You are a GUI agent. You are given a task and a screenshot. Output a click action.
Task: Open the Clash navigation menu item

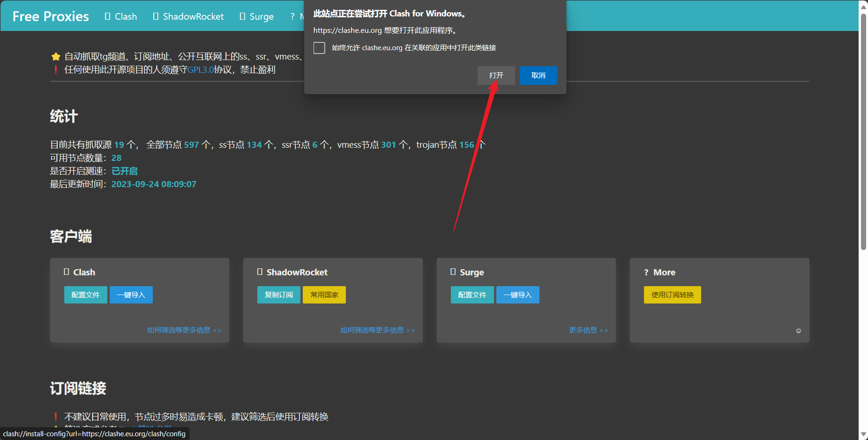point(121,16)
